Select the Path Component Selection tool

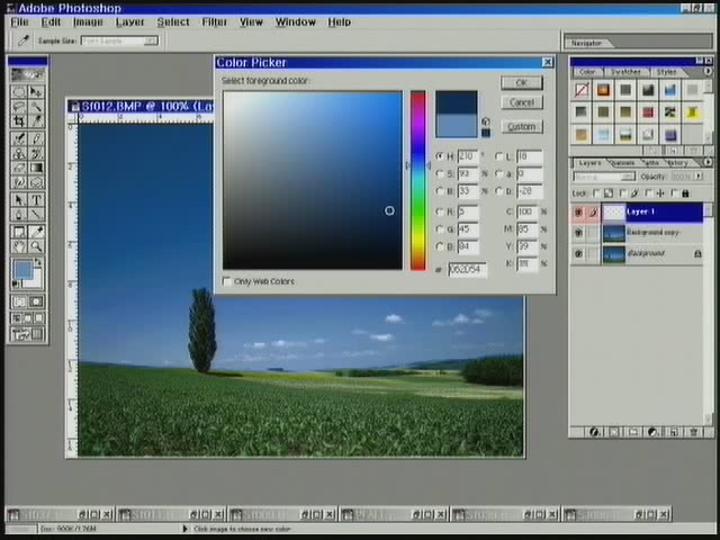coord(19,200)
